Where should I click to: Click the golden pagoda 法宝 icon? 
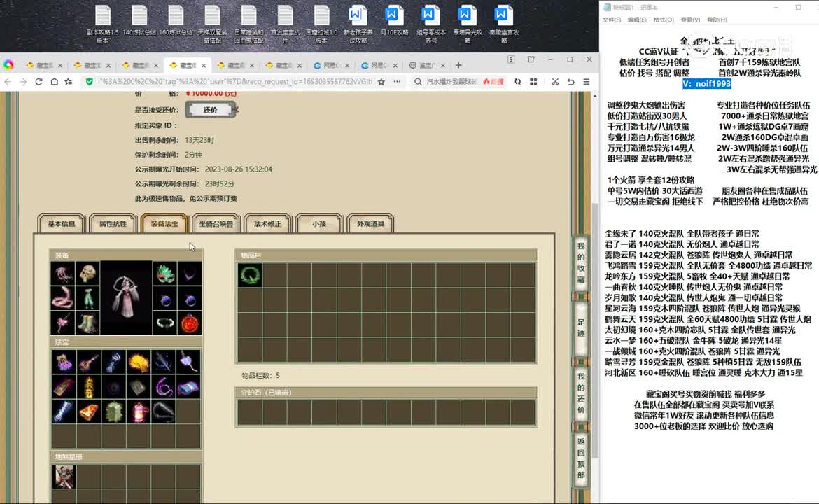(x=89, y=387)
